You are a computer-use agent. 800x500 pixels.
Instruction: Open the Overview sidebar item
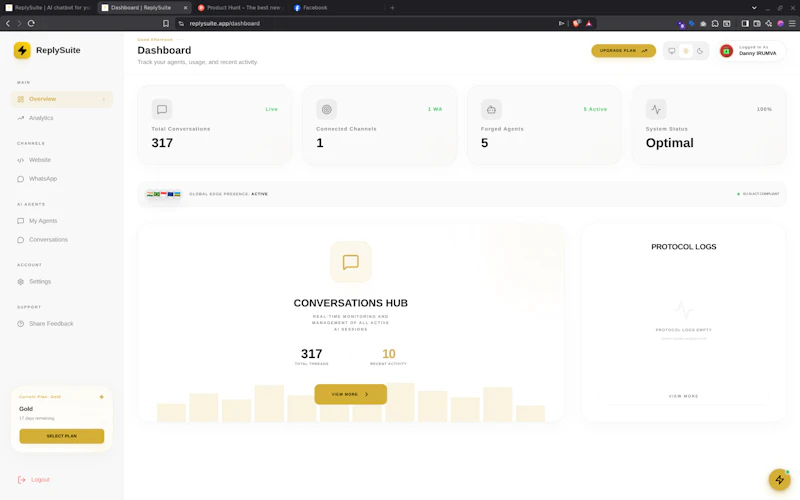pyautogui.click(x=61, y=99)
